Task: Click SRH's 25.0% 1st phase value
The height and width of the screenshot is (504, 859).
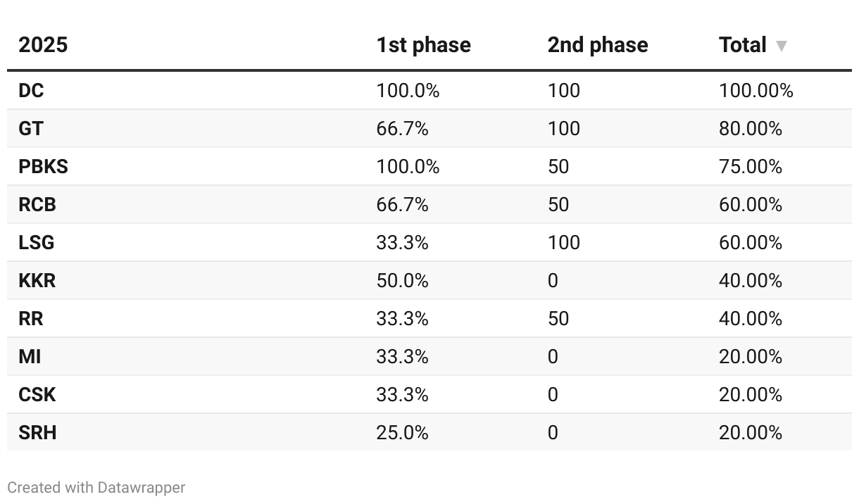Action: [402, 433]
